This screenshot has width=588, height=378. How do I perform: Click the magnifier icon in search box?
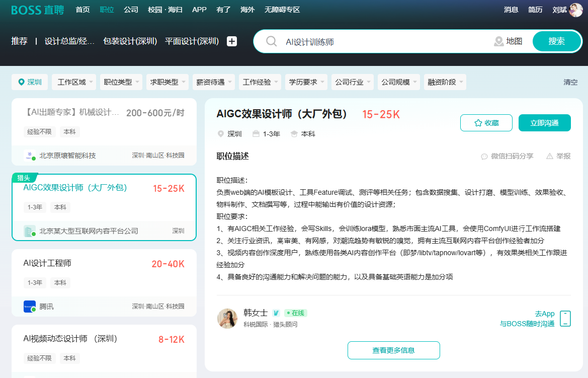[x=271, y=41]
